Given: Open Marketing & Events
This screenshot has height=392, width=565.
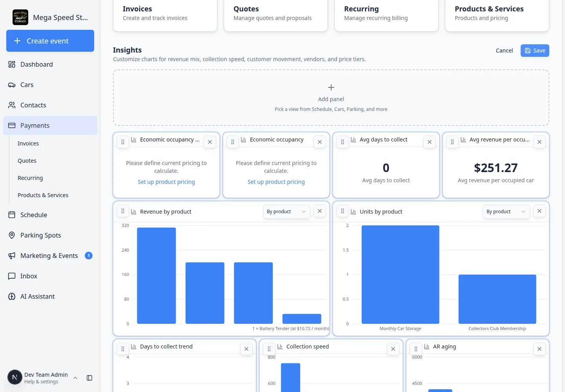Looking at the screenshot, I should (x=50, y=256).
